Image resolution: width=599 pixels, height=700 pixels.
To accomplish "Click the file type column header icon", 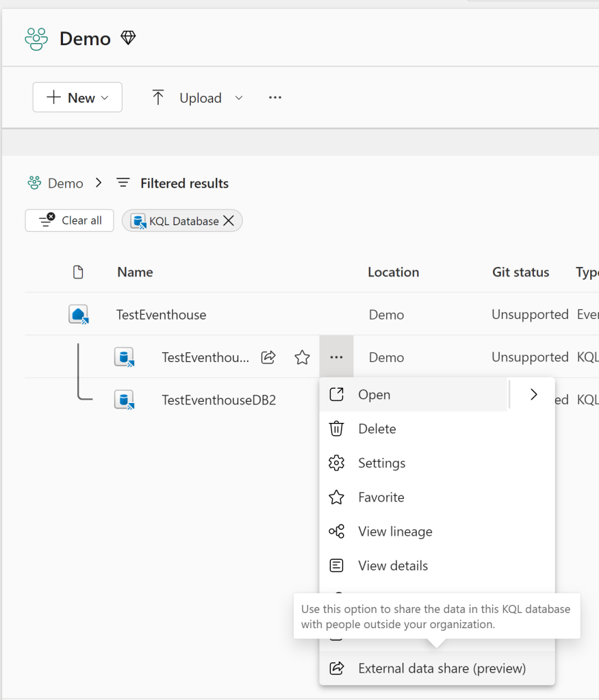I will pyautogui.click(x=78, y=272).
